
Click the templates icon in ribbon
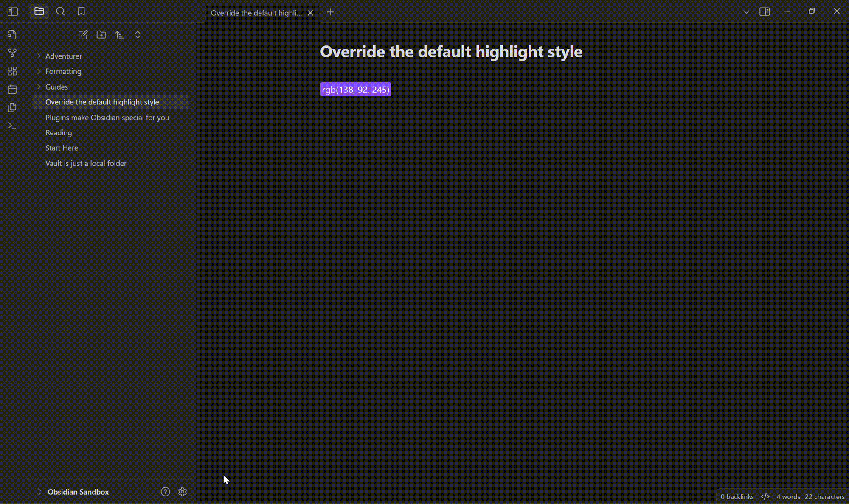tap(12, 107)
